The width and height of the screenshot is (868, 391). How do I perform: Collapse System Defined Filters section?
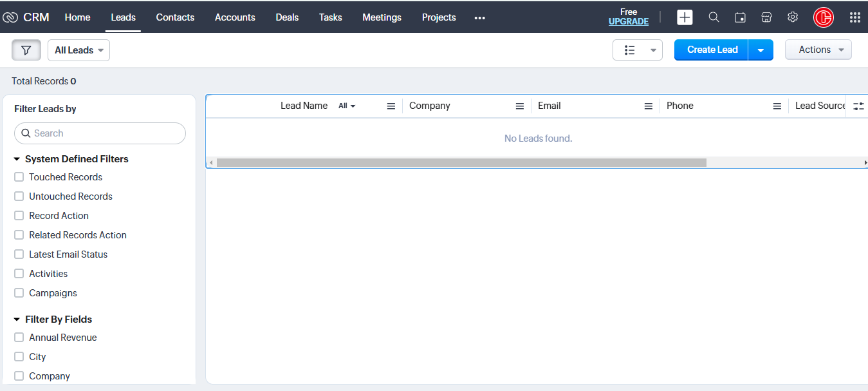17,159
